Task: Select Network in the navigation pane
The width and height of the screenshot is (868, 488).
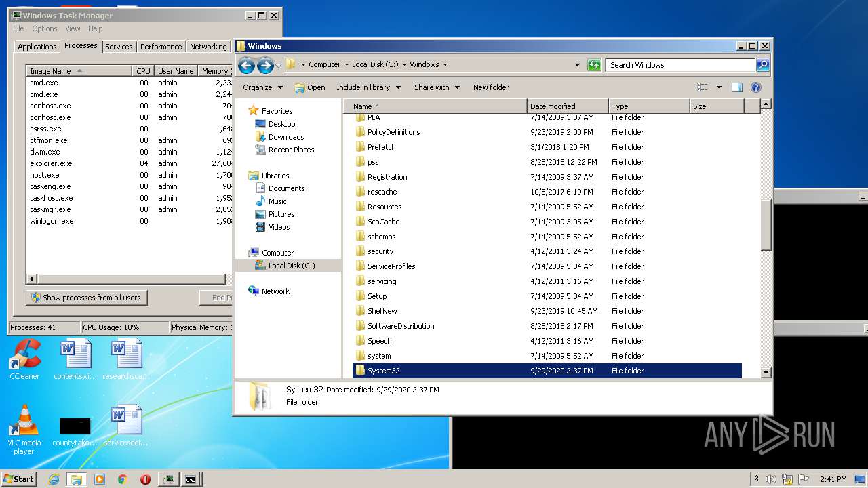Action: [275, 291]
